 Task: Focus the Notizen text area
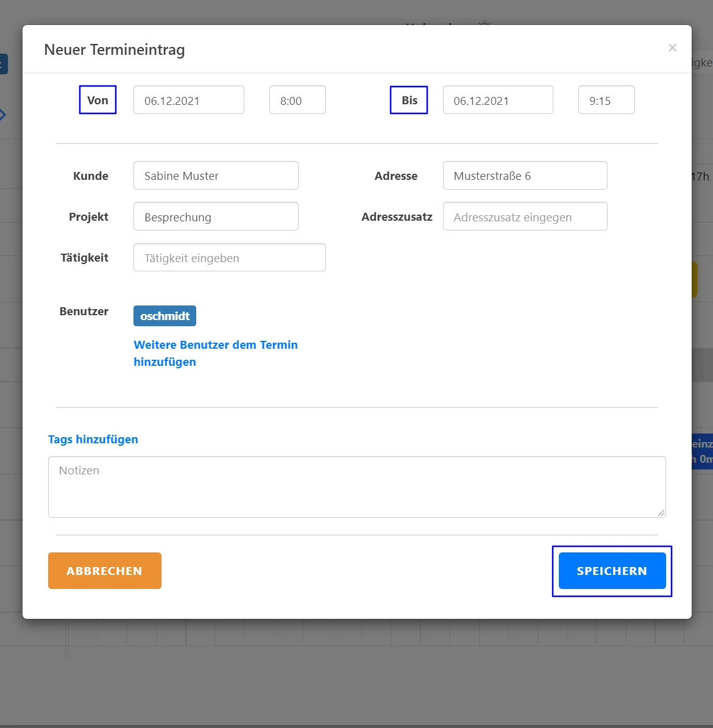357,487
